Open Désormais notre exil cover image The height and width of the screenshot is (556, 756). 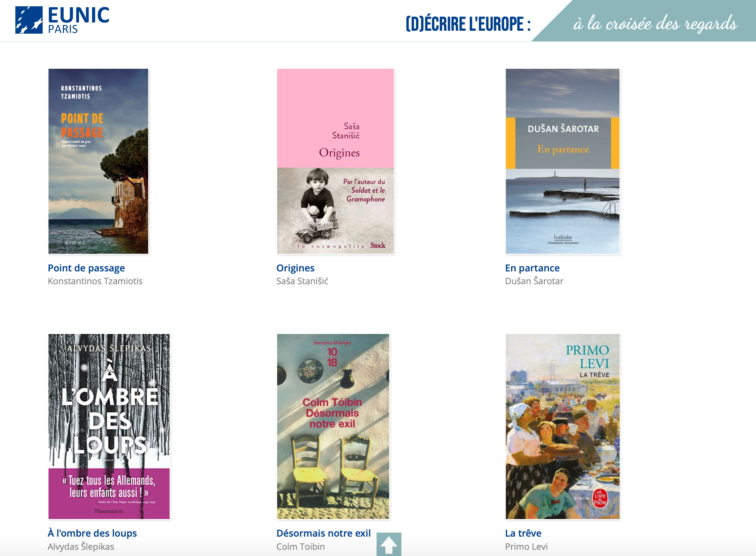pyautogui.click(x=333, y=427)
